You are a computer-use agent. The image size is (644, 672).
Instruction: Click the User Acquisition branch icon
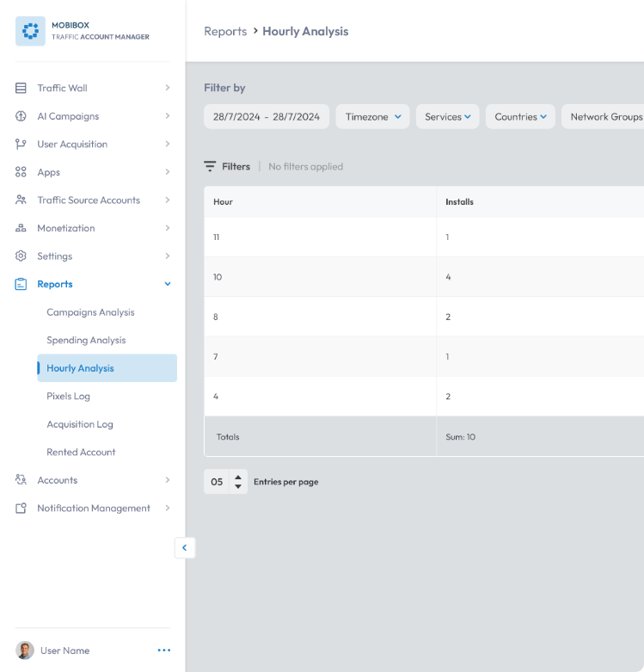pyautogui.click(x=21, y=144)
